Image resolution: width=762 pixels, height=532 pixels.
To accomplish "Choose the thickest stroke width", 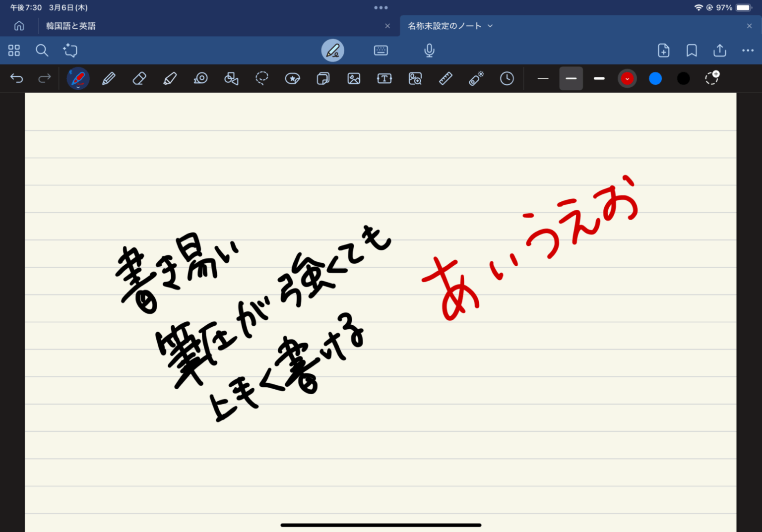I will pos(599,78).
